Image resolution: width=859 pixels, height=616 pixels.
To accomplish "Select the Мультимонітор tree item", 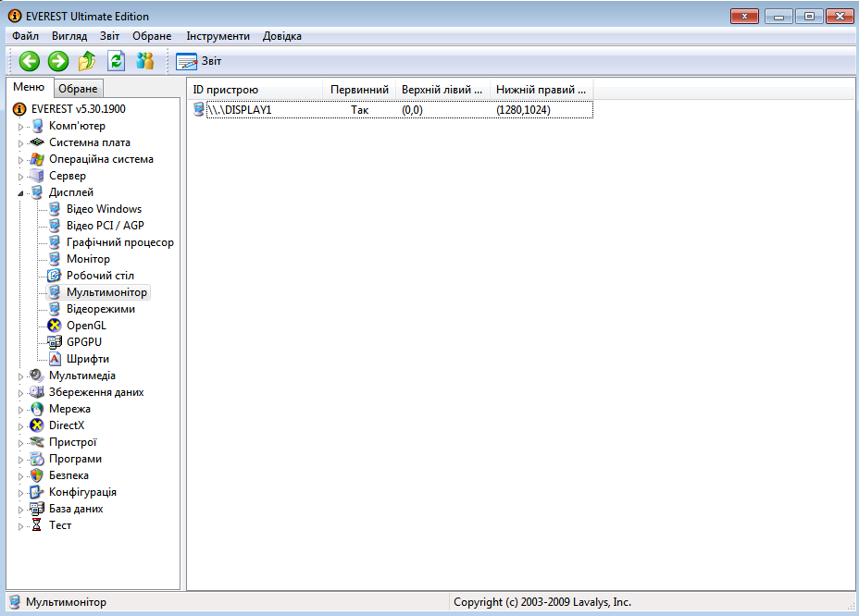I will 106,292.
